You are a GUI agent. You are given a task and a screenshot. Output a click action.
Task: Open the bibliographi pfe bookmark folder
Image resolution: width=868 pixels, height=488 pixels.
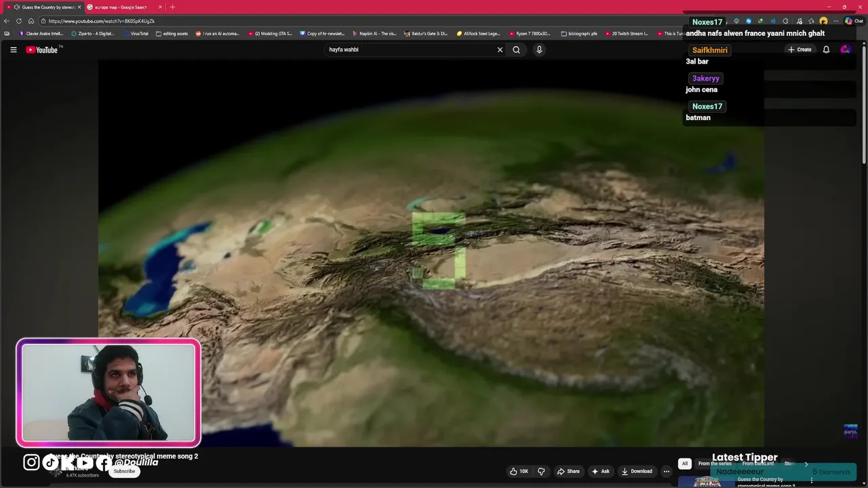(x=579, y=33)
